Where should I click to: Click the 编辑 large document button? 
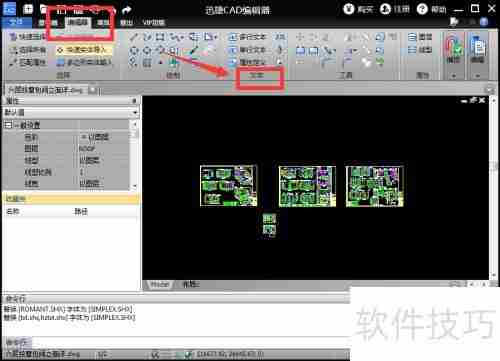point(478,48)
